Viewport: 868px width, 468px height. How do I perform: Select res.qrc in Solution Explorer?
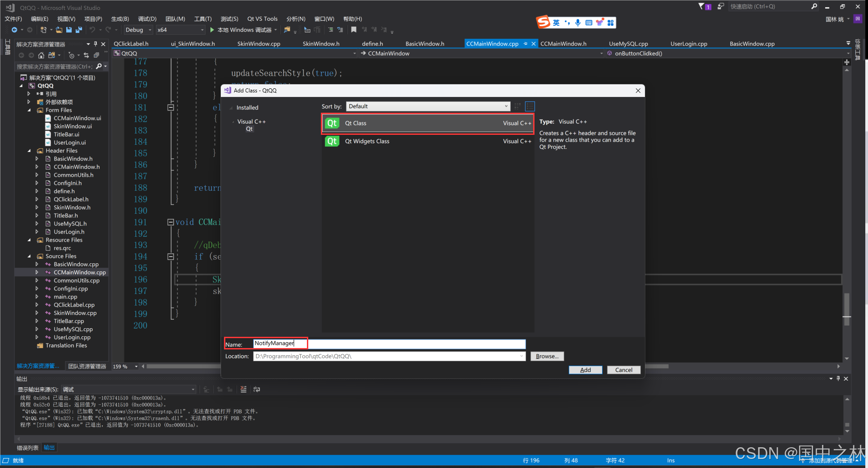(62, 248)
